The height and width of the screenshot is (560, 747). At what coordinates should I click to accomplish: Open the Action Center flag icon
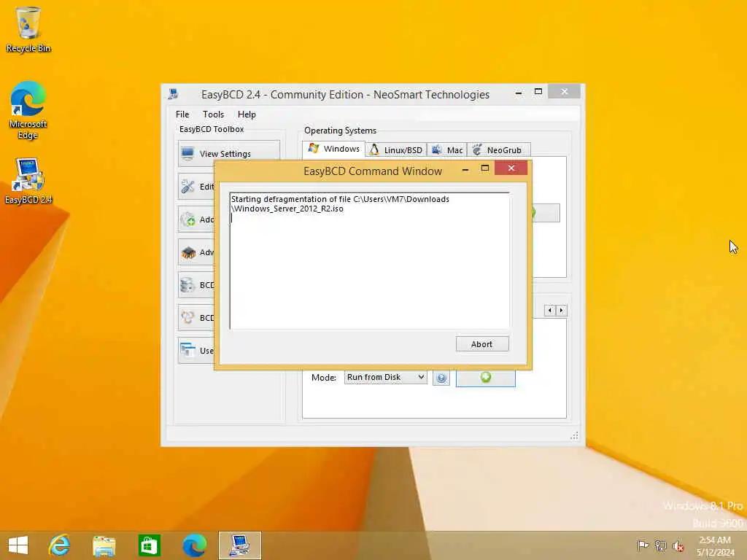(x=643, y=545)
